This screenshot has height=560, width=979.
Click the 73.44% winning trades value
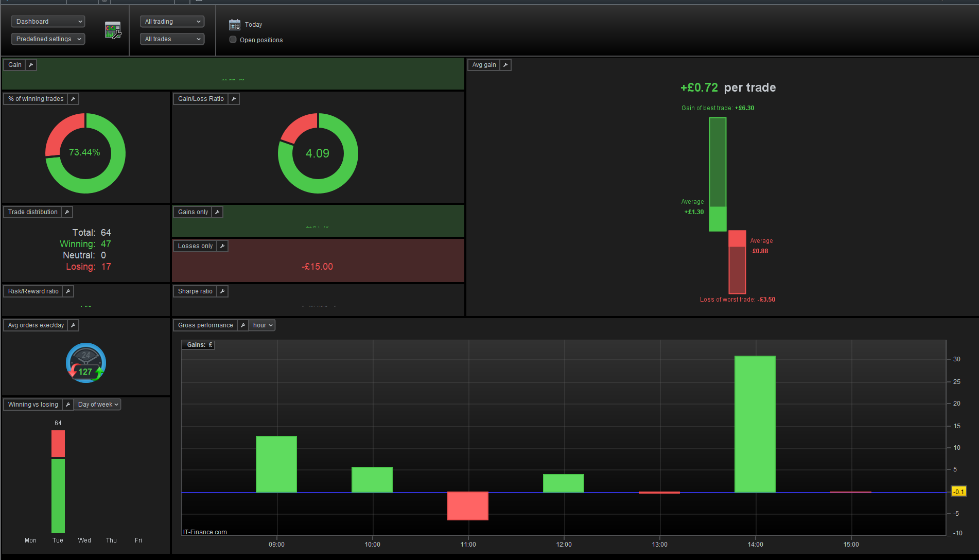point(84,152)
